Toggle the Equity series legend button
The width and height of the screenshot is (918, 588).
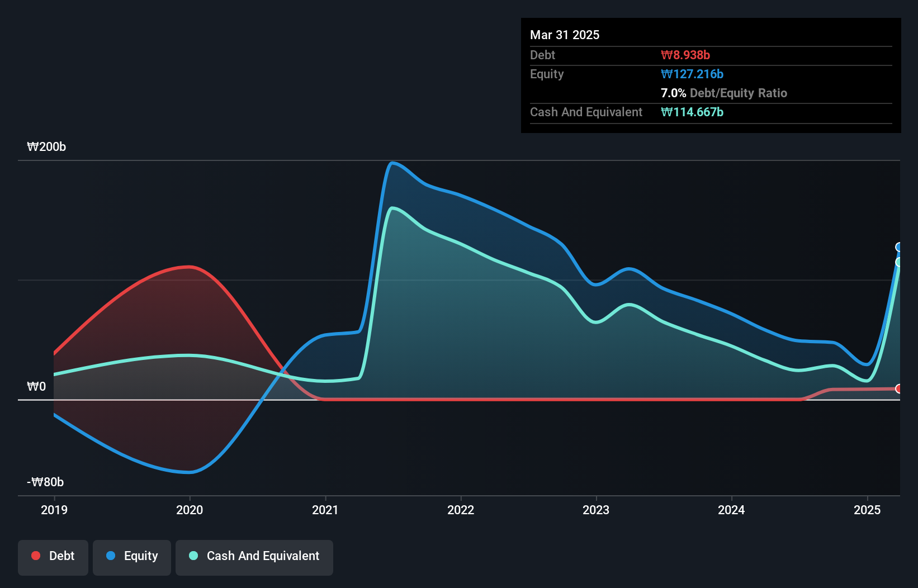132,557
